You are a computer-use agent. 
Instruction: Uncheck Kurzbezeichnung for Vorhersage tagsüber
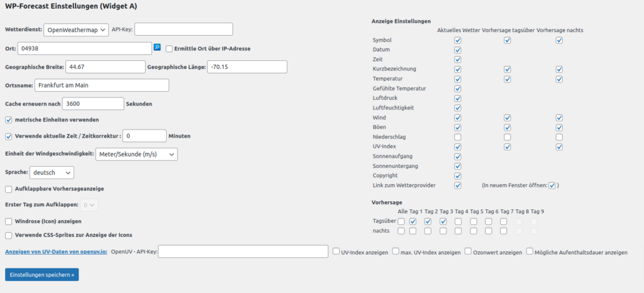508,69
